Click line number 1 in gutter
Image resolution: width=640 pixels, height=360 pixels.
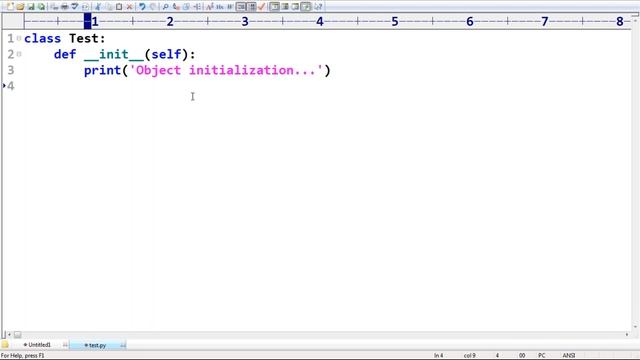click(11, 38)
